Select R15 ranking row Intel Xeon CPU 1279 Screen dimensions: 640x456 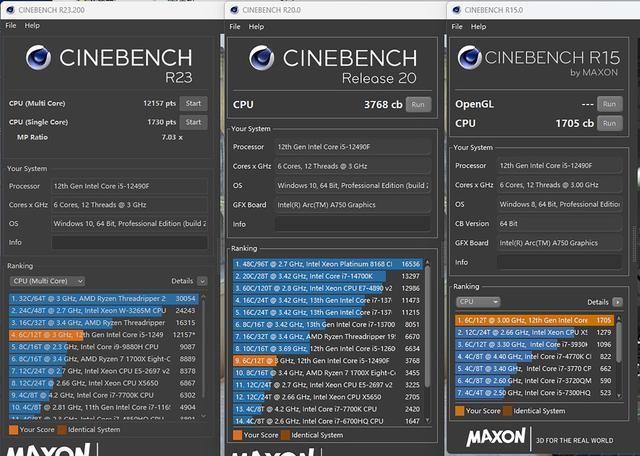[535, 332]
